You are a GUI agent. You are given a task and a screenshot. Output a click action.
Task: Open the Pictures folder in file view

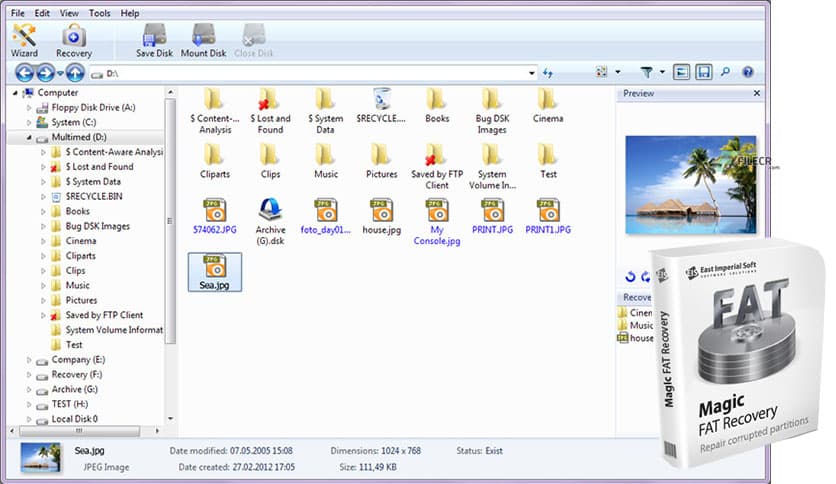pos(381,160)
